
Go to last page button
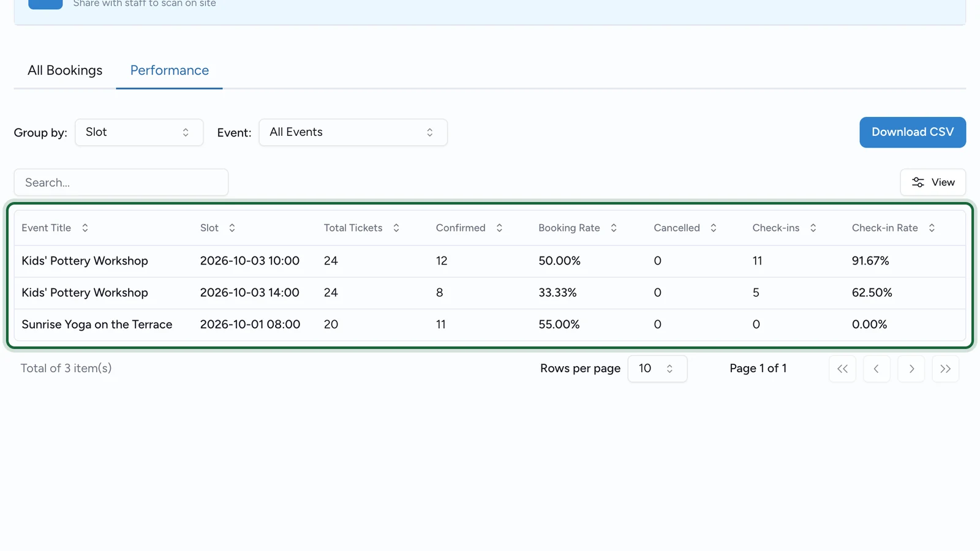tap(946, 369)
